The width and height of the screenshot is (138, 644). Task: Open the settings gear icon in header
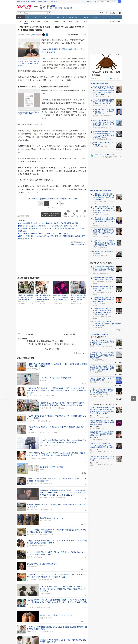coord(120,13)
